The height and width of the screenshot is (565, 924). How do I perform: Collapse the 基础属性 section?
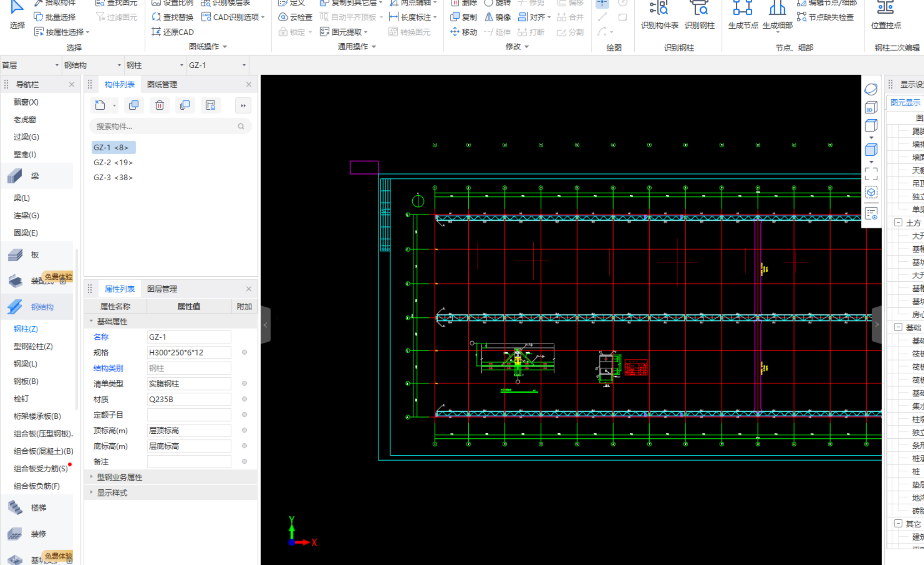[x=91, y=321]
